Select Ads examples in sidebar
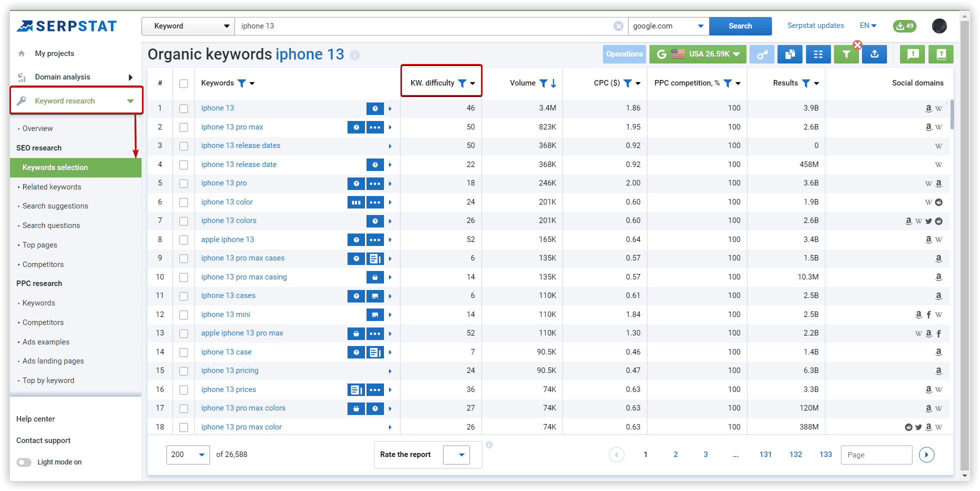This screenshot has height=491, width=980. click(x=45, y=342)
